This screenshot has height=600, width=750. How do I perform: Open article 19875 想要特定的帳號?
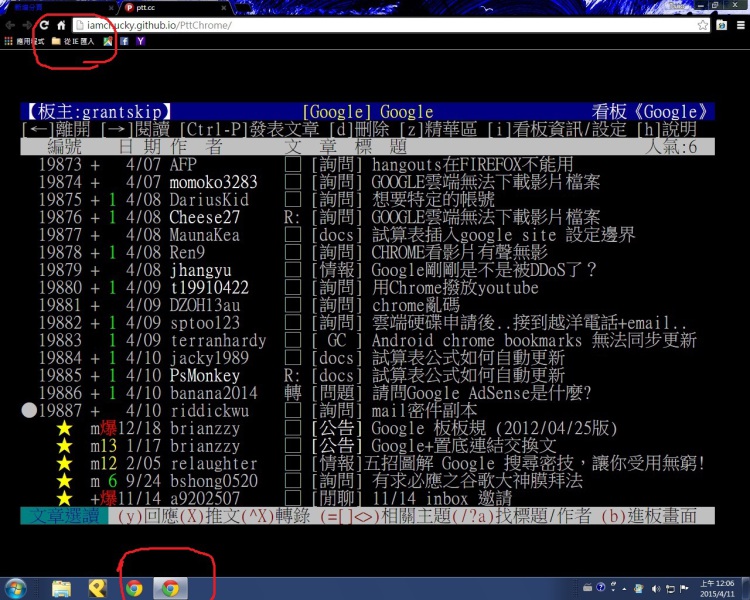(367, 200)
